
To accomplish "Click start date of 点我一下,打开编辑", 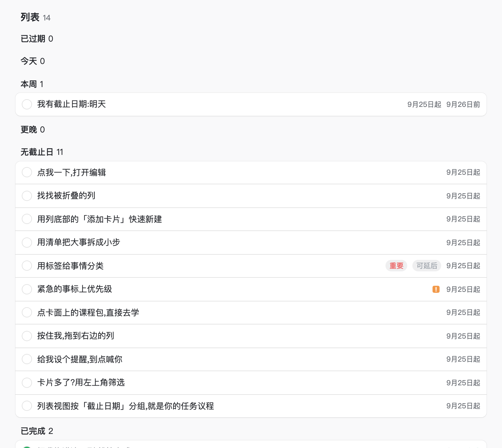I will coord(463,172).
